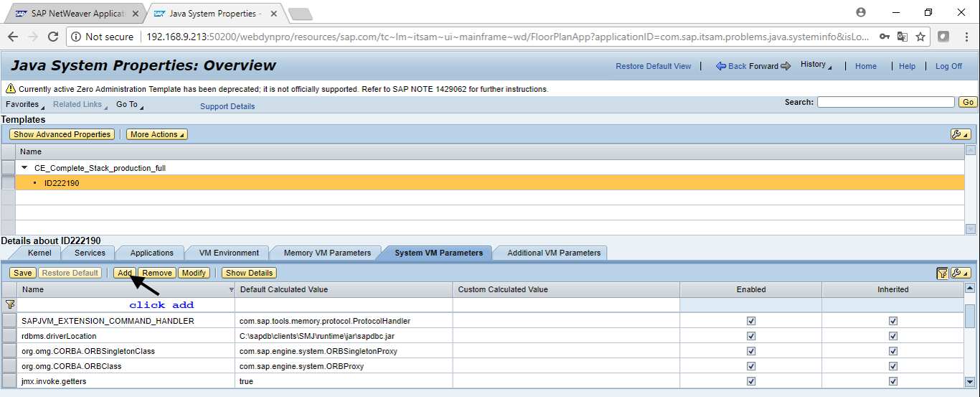Screen dimensions: 980x397
Task: Toggle Enabled checkbox for org.omg.CORBA.ORBClass
Action: click(751, 366)
